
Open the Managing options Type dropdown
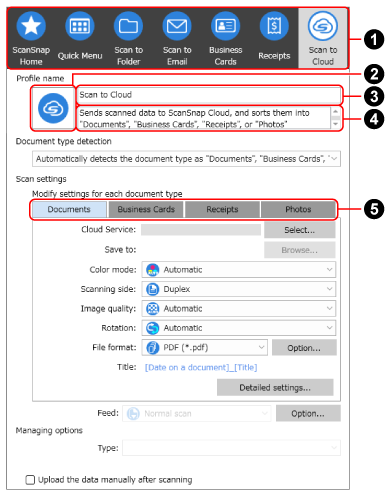[x=231, y=448]
